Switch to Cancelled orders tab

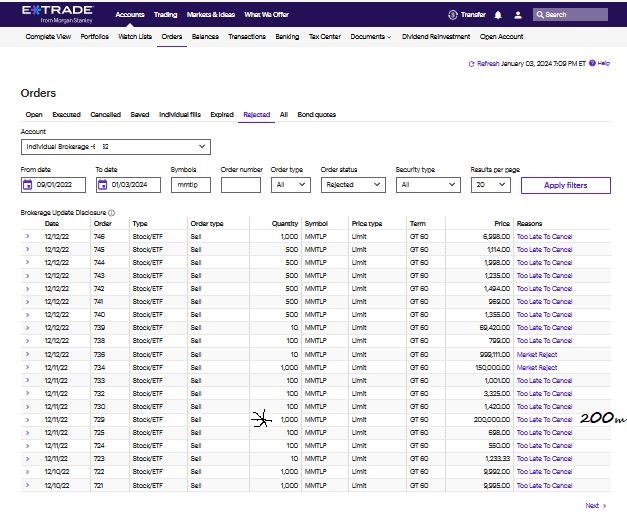106,115
